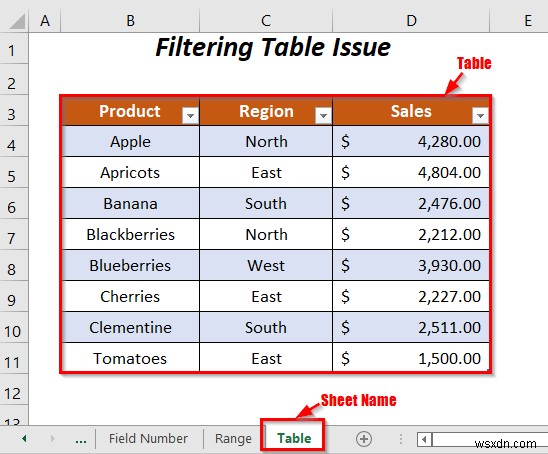The image size is (548, 454).
Task: Select column E header
Action: pos(519,21)
